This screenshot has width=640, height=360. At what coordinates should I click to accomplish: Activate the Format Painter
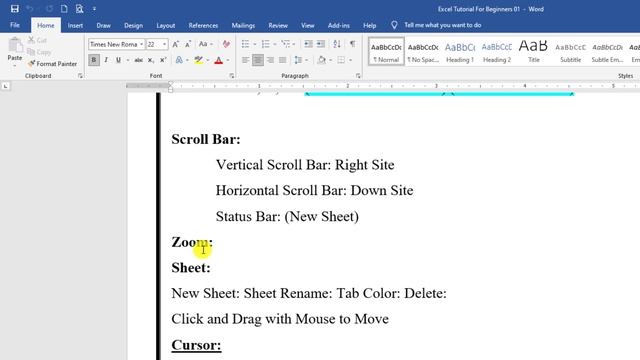(52, 64)
